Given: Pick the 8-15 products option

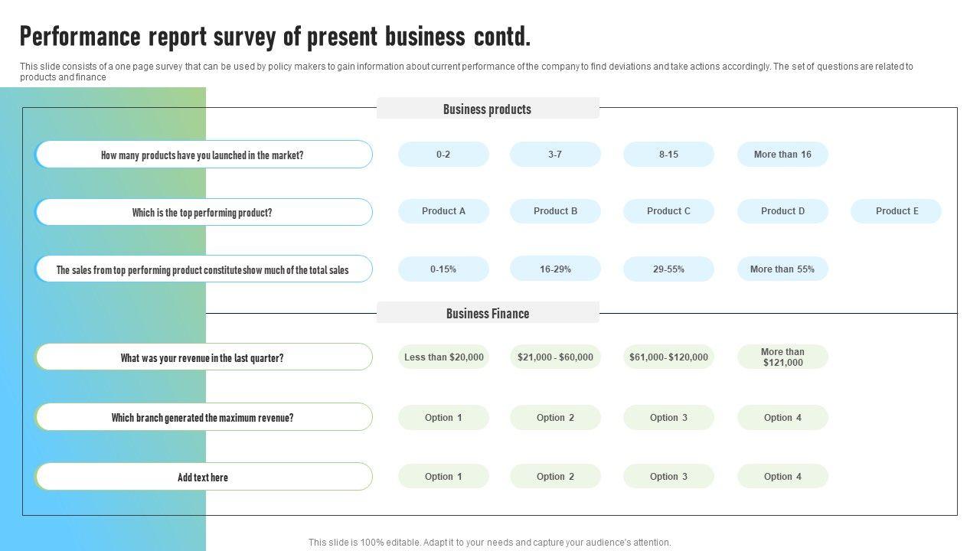Looking at the screenshot, I should [x=668, y=155].
